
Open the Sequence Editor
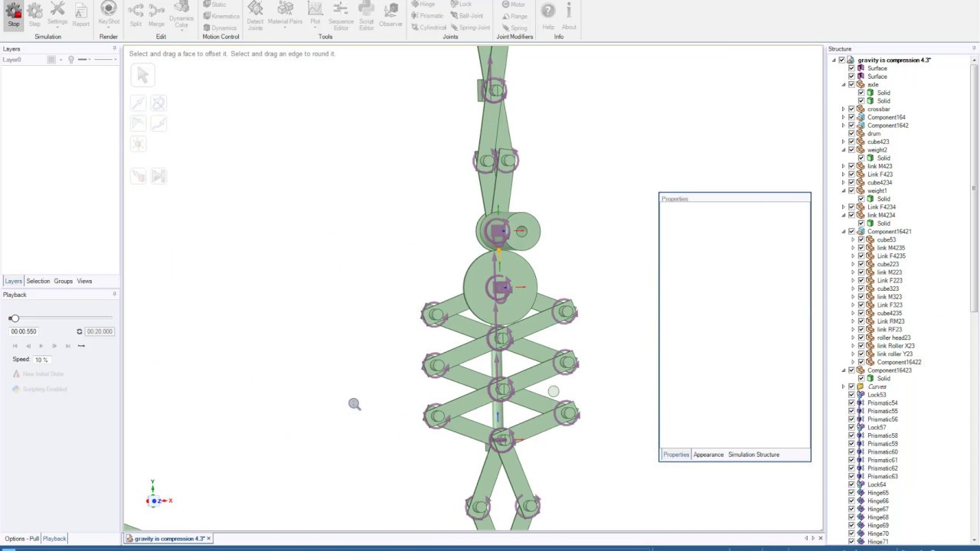click(x=341, y=15)
